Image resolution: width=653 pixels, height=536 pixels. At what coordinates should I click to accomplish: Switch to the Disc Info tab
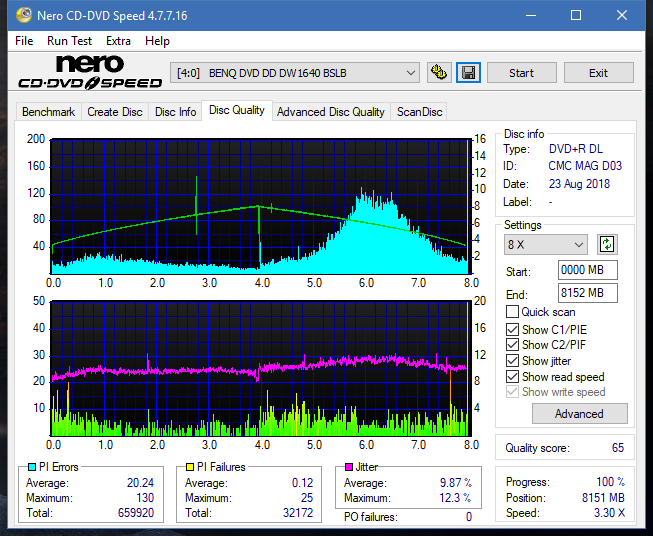click(175, 112)
